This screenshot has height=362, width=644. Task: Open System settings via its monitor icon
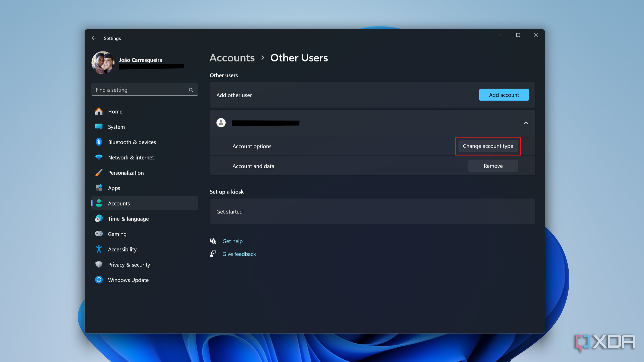pos(99,127)
